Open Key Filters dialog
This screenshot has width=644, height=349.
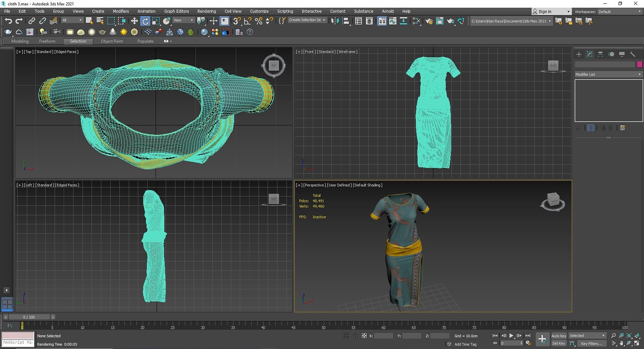pos(591,343)
